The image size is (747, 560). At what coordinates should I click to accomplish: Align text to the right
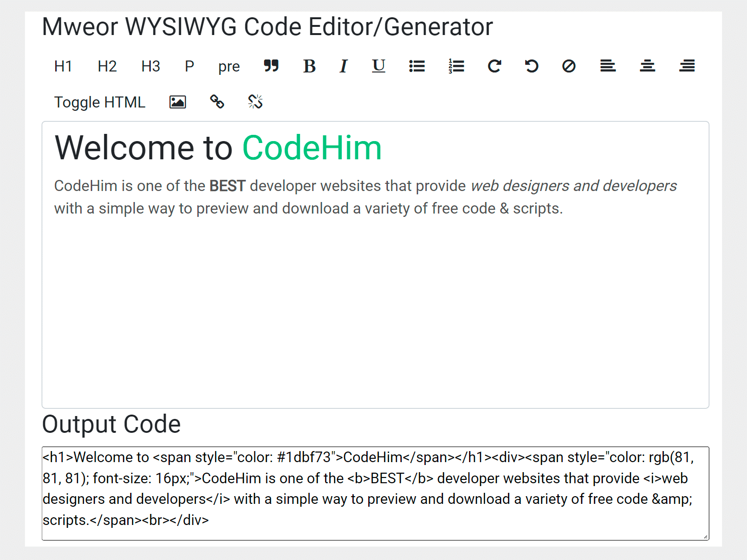[687, 66]
